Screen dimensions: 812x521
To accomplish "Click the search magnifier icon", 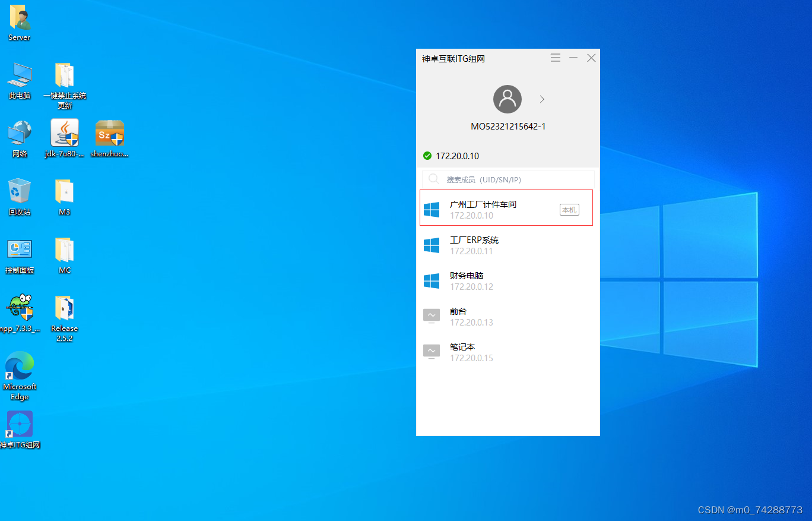I will coord(434,179).
